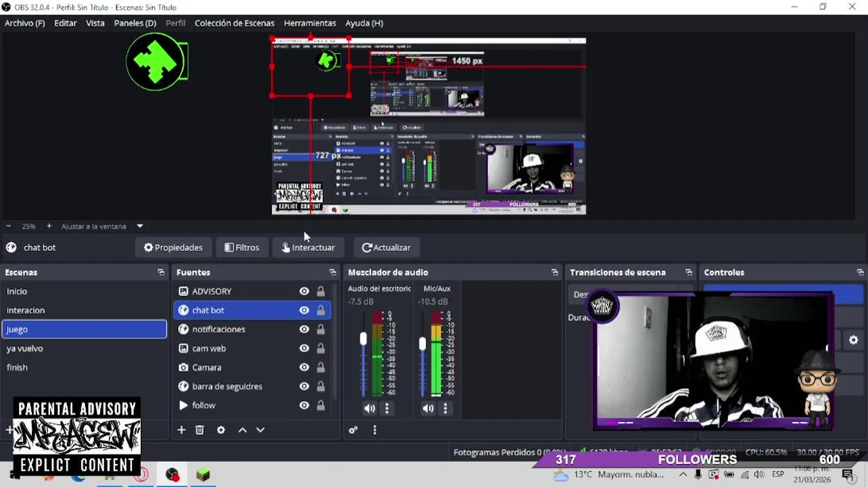
Task: Unlock the ADVISORY source lock icon
Action: click(x=320, y=291)
